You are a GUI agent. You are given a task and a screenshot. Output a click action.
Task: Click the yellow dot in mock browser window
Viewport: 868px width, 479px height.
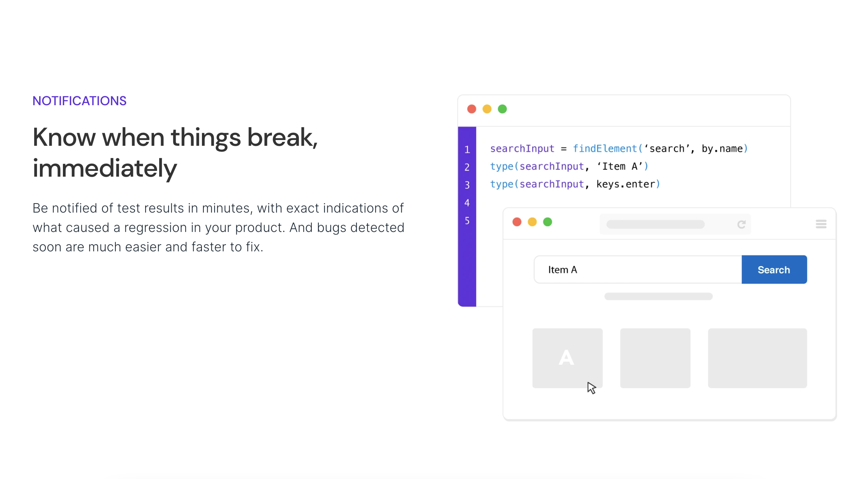tap(532, 222)
